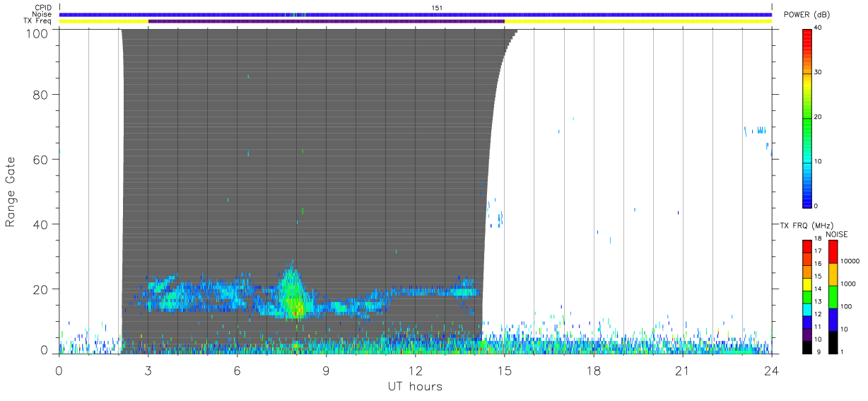The image size is (868, 401).
Task: Click the NOISE color scale bar
Action: [833, 296]
